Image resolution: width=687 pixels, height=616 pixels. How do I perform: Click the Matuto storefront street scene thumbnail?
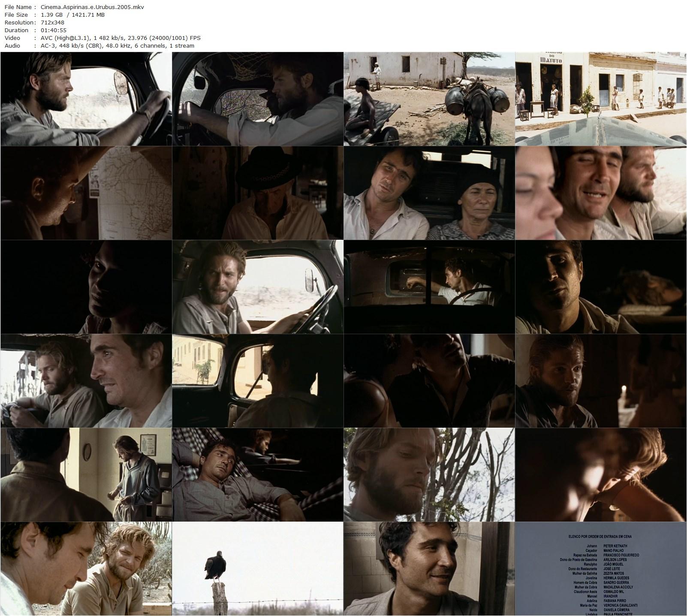tap(601, 99)
